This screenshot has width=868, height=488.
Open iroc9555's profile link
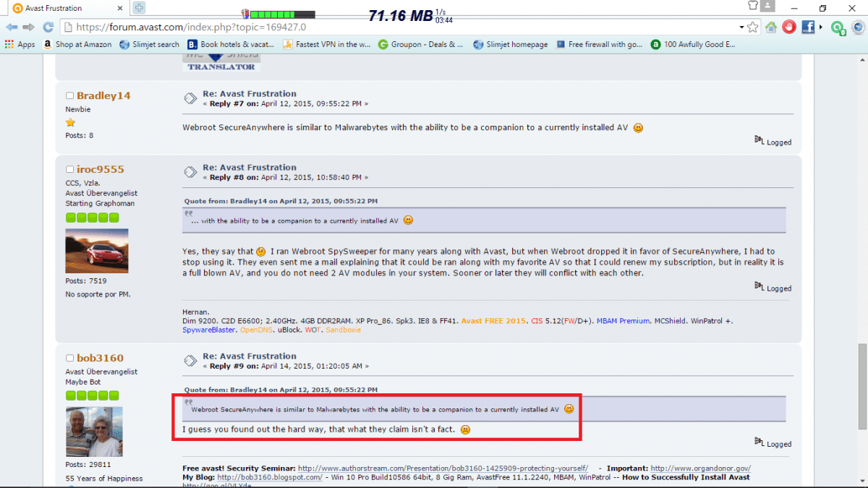pos(101,169)
